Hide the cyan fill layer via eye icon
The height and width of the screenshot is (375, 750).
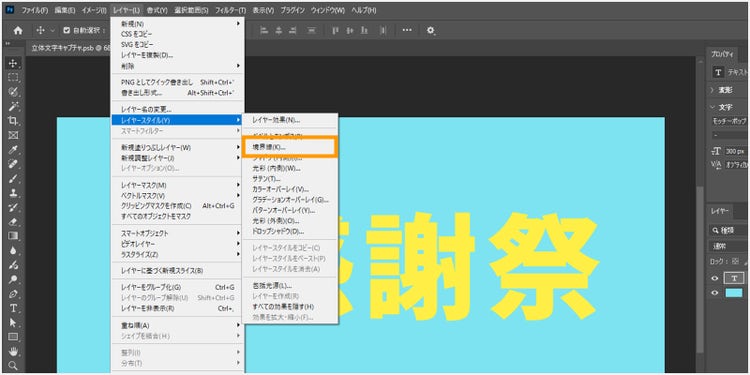[715, 293]
